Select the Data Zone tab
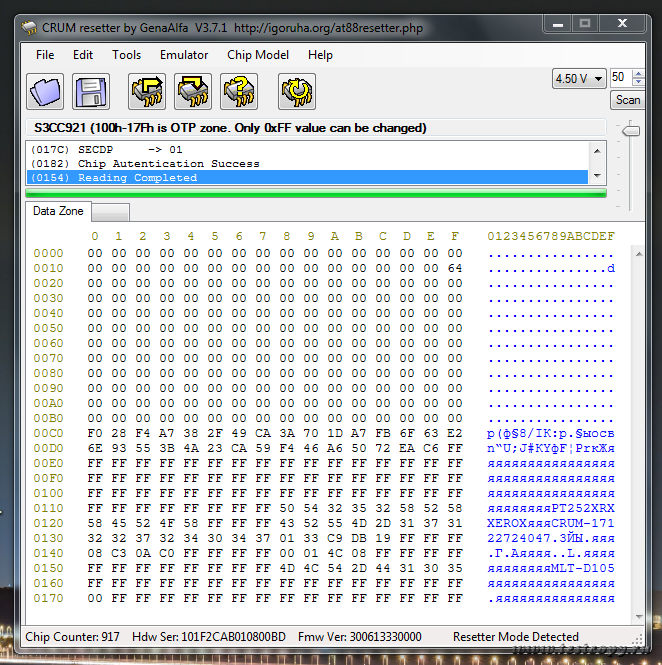The image size is (662, 665). pyautogui.click(x=58, y=212)
